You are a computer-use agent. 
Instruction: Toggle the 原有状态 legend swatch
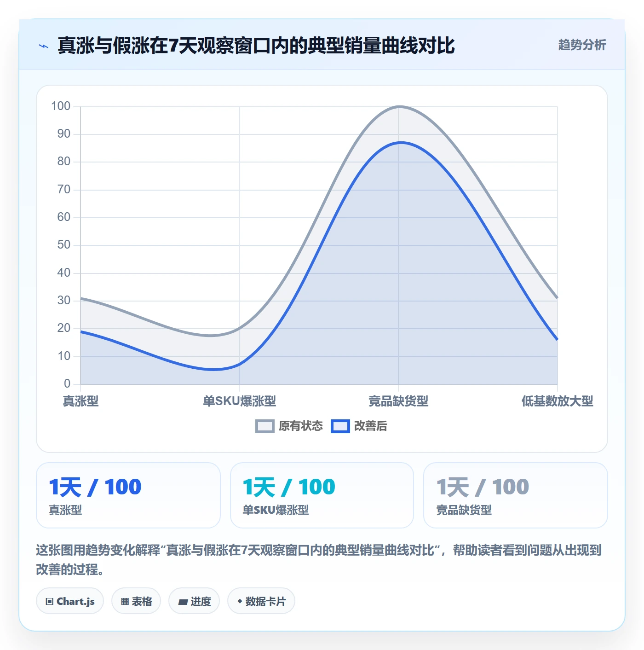[265, 426]
